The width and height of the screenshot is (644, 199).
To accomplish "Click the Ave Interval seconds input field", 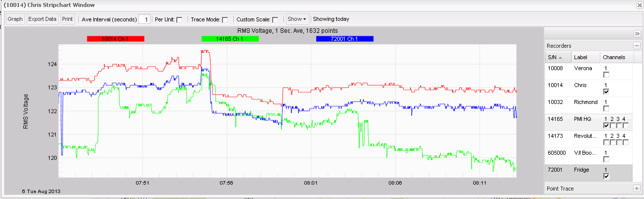I will click(x=144, y=19).
